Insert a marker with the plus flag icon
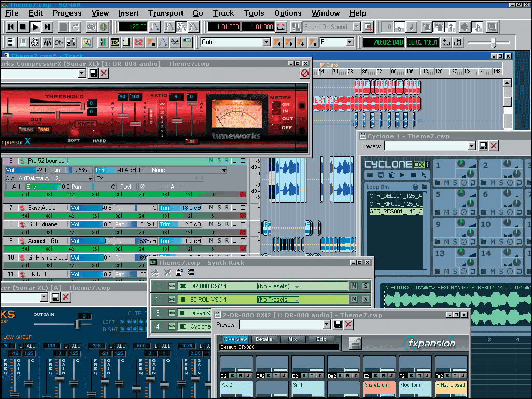The image size is (532, 399). pos(301,42)
